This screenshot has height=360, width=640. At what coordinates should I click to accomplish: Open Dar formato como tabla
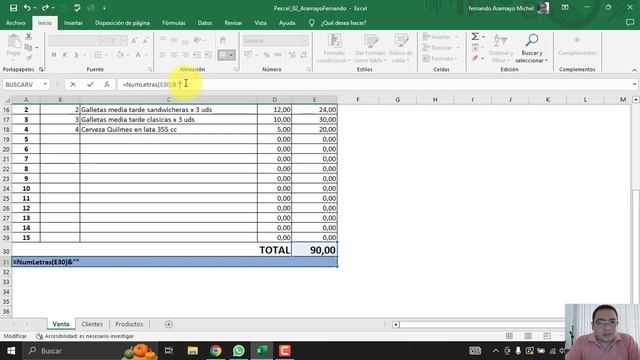[370, 48]
